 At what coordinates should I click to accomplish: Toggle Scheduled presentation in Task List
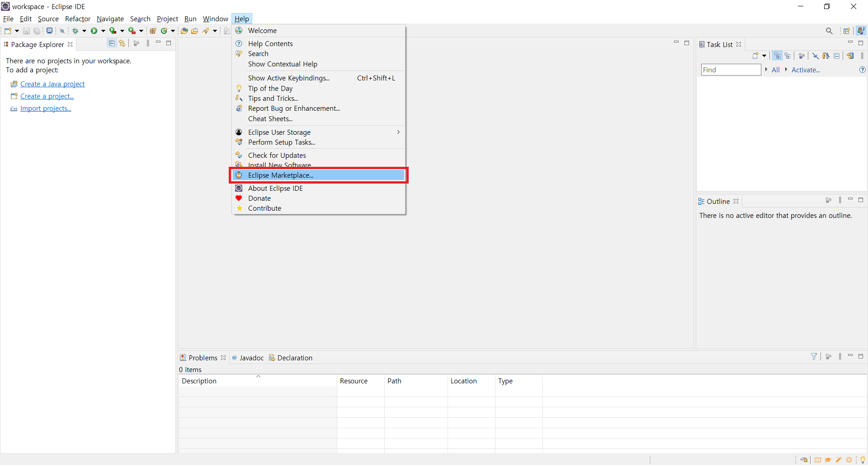point(788,56)
